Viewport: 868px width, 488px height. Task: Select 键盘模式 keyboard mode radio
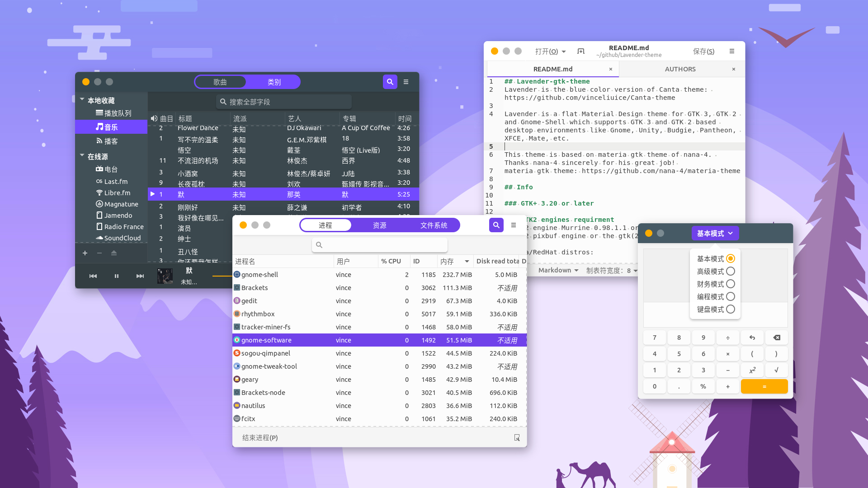(x=731, y=310)
